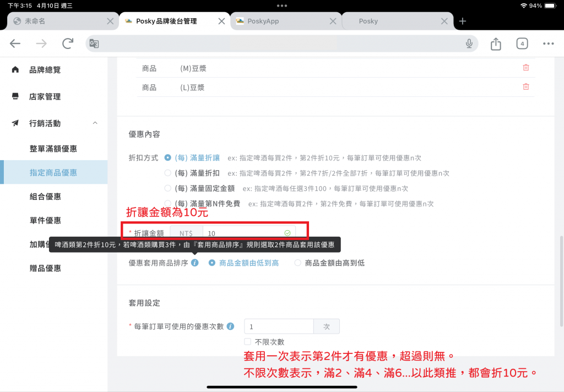Click the 次 unit suffix

pos(327,326)
